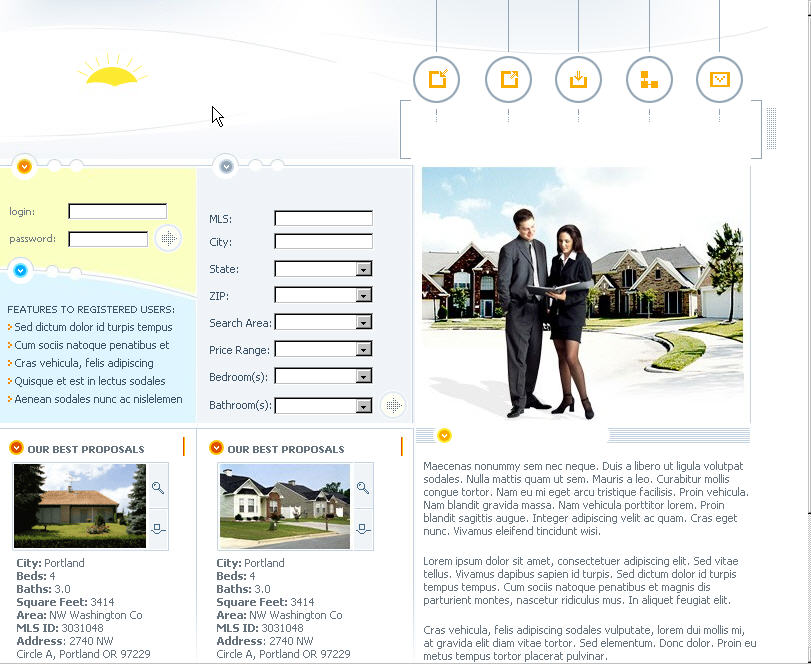The width and height of the screenshot is (811, 665).
Task: Click the gray chevron above search panel
Action: (226, 166)
